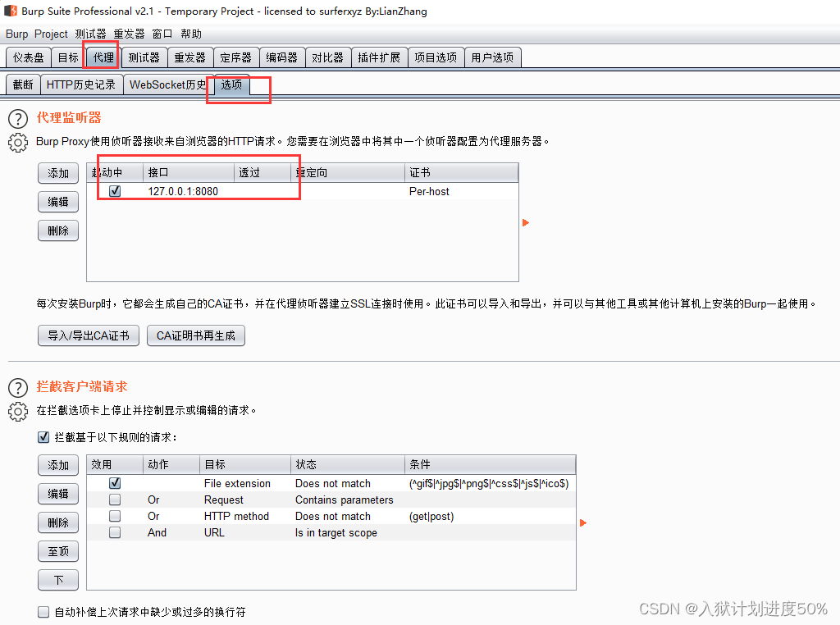The width and height of the screenshot is (840, 625).
Task: Toggle 拦截基于以下规则的请求 checkbox
Action: 43,437
